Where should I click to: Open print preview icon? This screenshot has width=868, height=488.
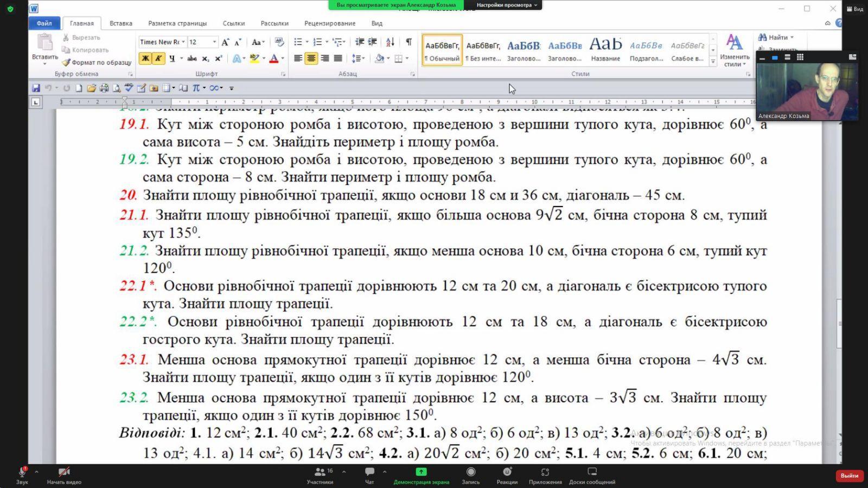(116, 88)
